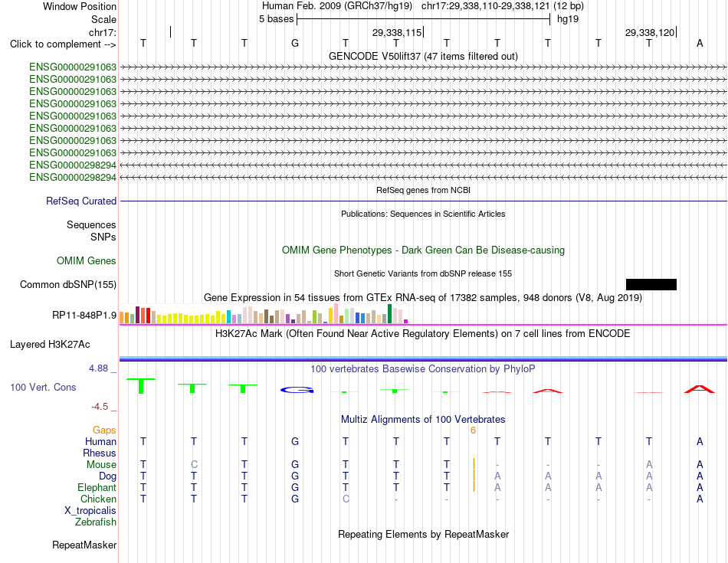Select the "Chicken" species label
Image resolution: width=728 pixels, height=563 pixels.
pos(98,499)
